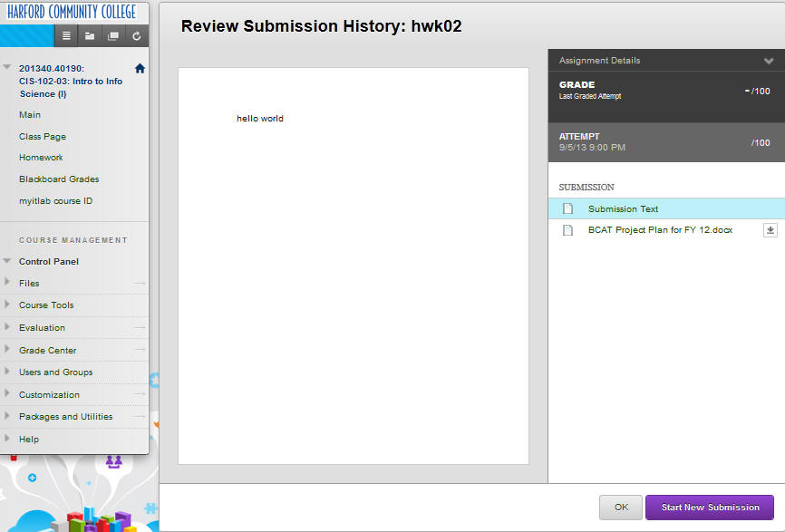
Task: Switch course menu to list view
Action: pyautogui.click(x=66, y=36)
